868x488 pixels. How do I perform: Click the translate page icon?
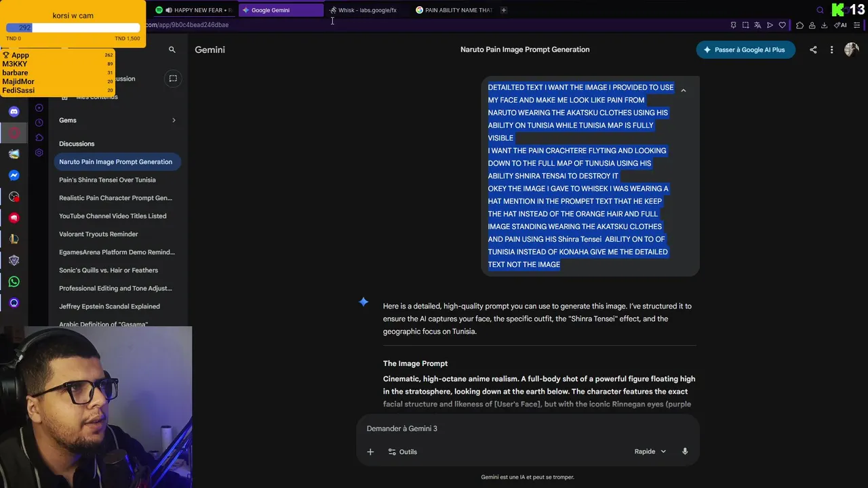point(757,25)
